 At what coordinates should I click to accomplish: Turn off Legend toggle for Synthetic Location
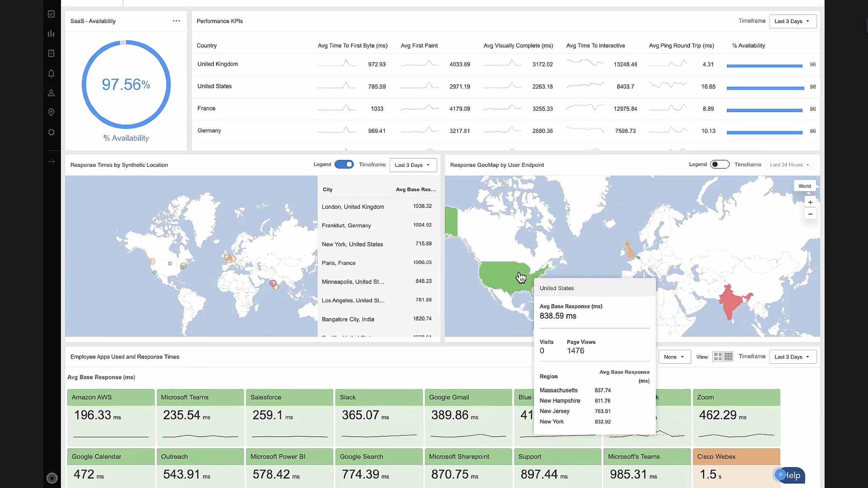point(344,164)
